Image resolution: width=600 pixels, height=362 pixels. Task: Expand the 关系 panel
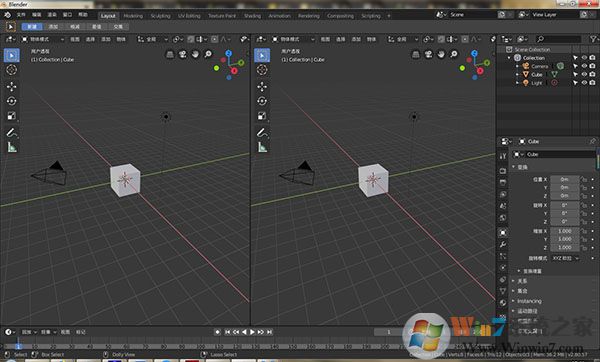point(522,281)
